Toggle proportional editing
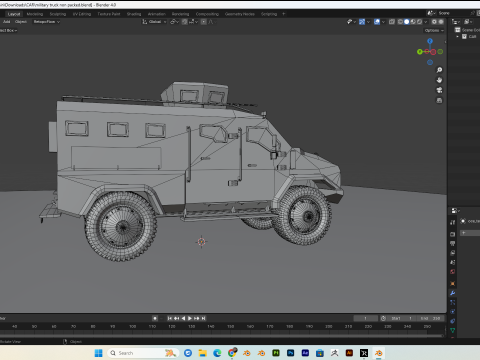The image size is (480, 360). pyautogui.click(x=203, y=22)
